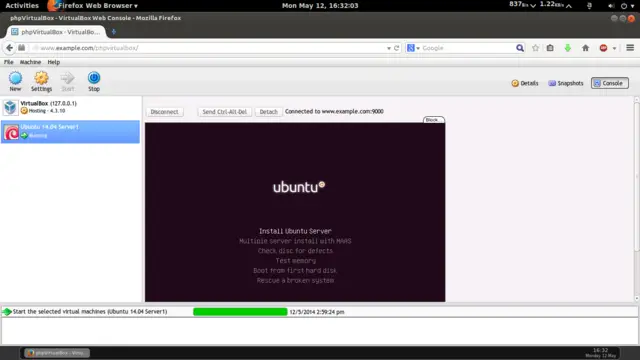The image size is (640, 360).
Task: Click the console Block tab handle
Action: pos(433,120)
